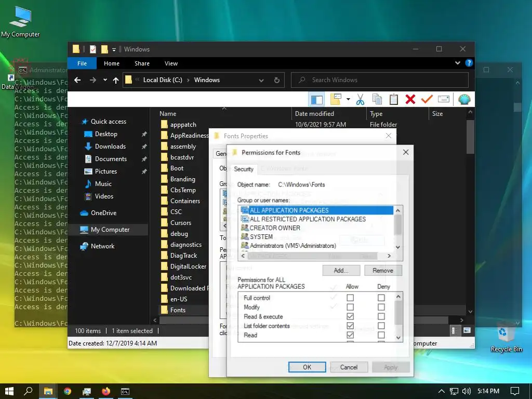Check Deny for Modify

[381, 307]
